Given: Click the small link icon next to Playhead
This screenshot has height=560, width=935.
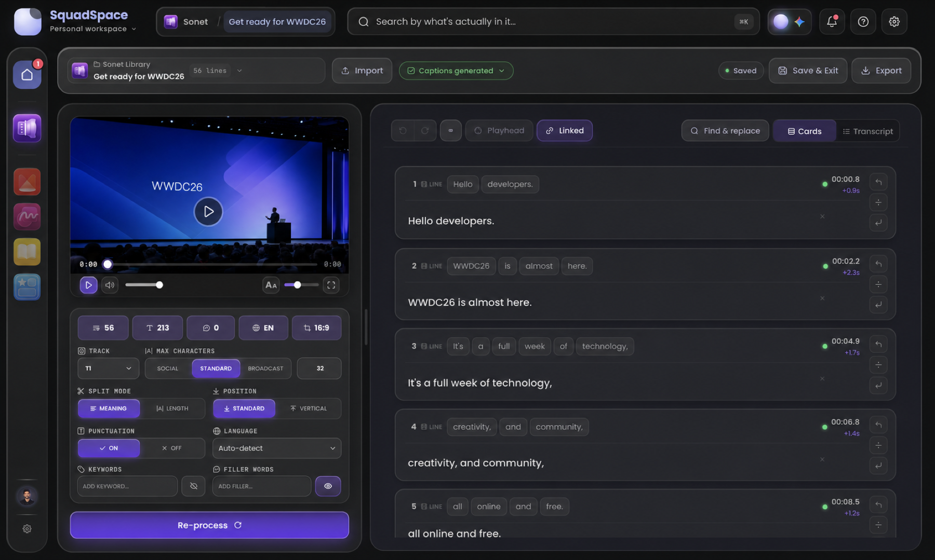Looking at the screenshot, I should 451,131.
